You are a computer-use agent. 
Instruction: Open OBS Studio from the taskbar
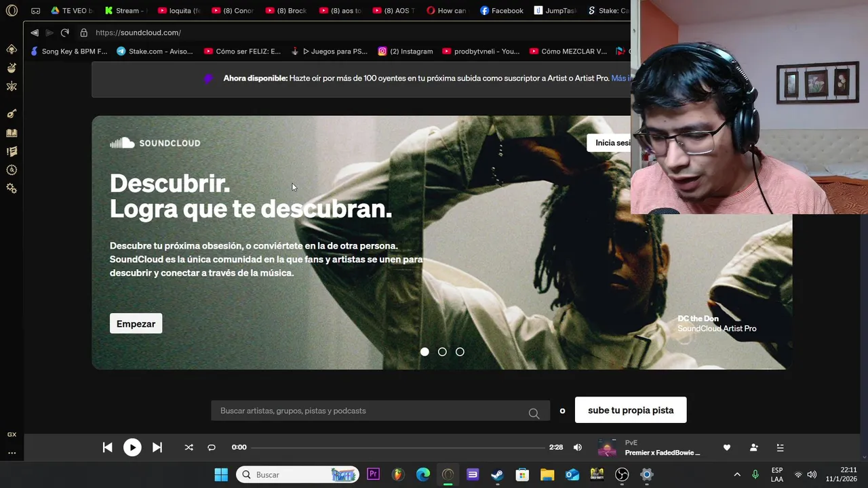click(622, 474)
